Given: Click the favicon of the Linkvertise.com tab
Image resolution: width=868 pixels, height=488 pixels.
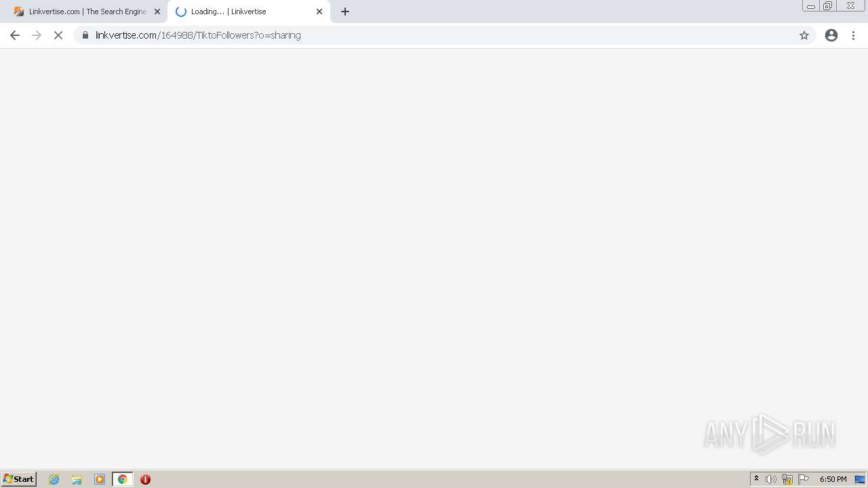Looking at the screenshot, I should coord(19,12).
